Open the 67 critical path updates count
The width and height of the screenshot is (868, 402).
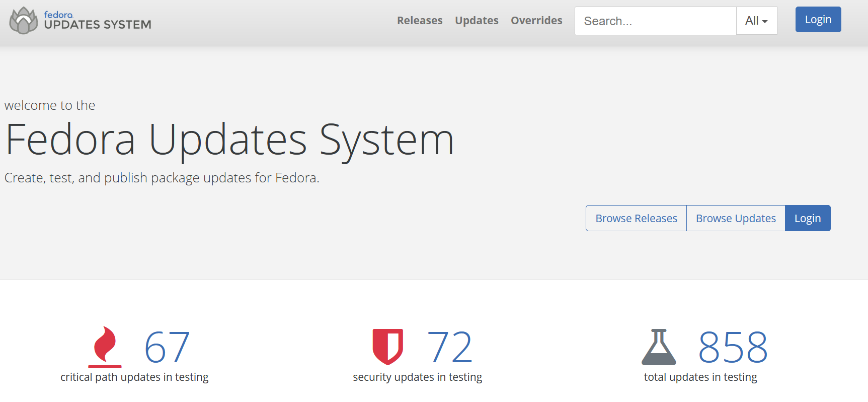(167, 347)
